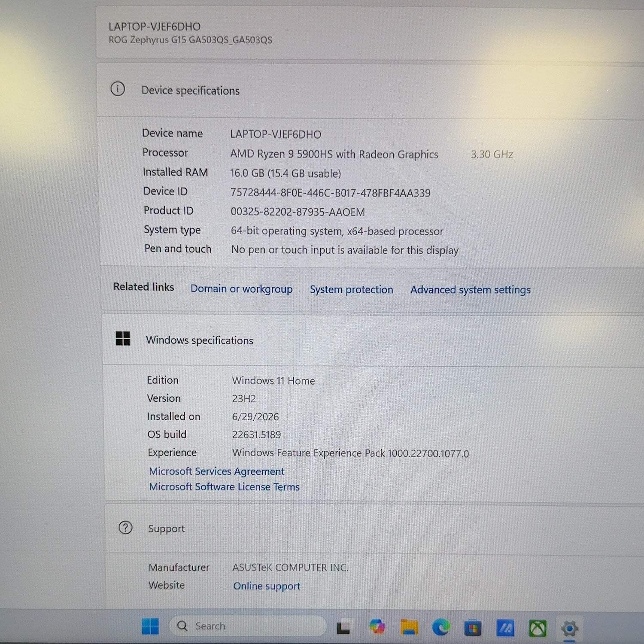The width and height of the screenshot is (644, 644).
Task: Open Task View from the taskbar
Action: 343,628
